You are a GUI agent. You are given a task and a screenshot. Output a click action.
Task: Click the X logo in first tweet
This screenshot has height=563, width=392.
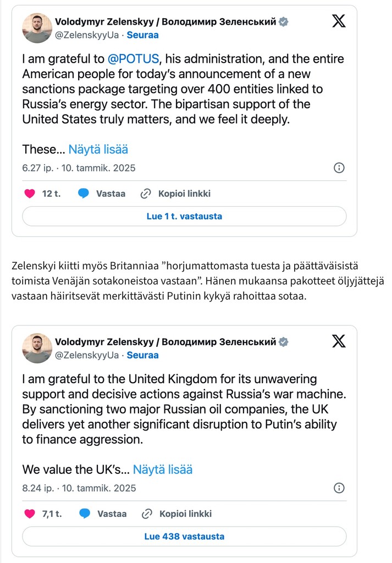[339, 21]
